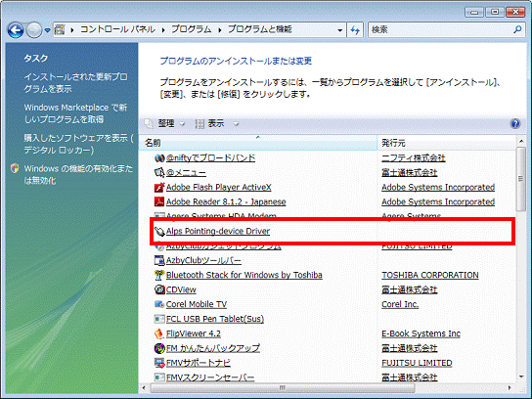Click the vertical scrollbar thumb

(x=521, y=179)
